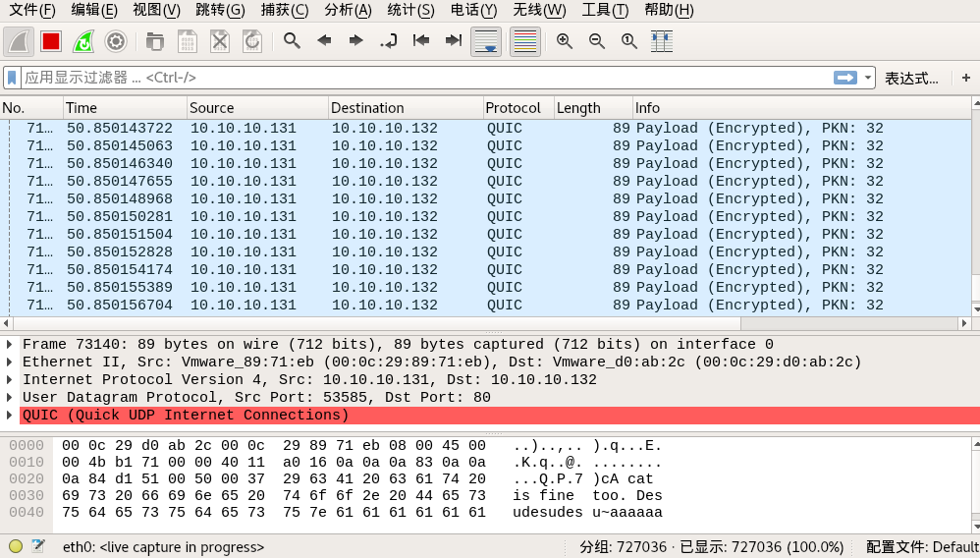The height and width of the screenshot is (558, 980).
Task: Click hex dump scrollbar down arrow
Action: tap(976, 528)
